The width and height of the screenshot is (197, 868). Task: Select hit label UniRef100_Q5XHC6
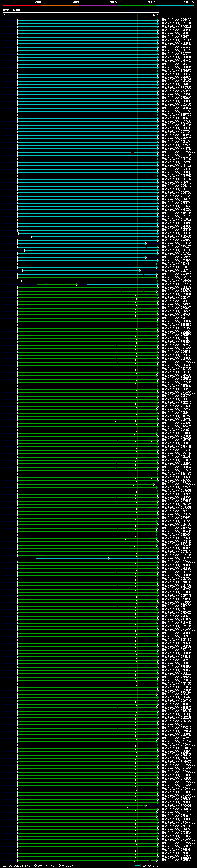pyautogui.click(x=177, y=833)
